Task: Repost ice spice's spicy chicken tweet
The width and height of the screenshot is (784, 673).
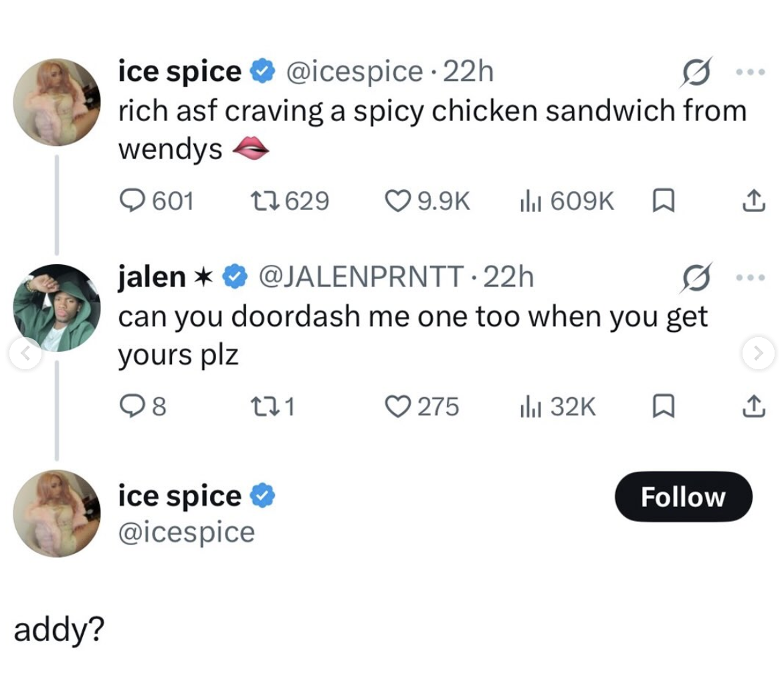Action: [x=260, y=200]
